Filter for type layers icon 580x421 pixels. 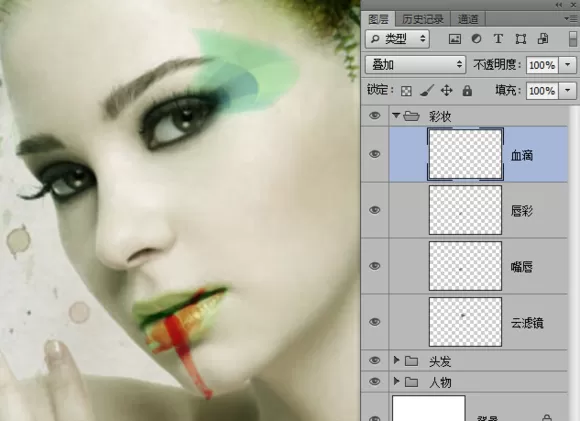[x=498, y=39]
